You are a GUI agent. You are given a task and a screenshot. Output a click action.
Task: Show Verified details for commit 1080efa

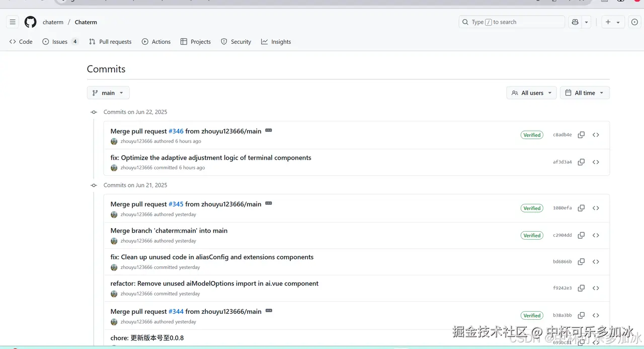532,208
